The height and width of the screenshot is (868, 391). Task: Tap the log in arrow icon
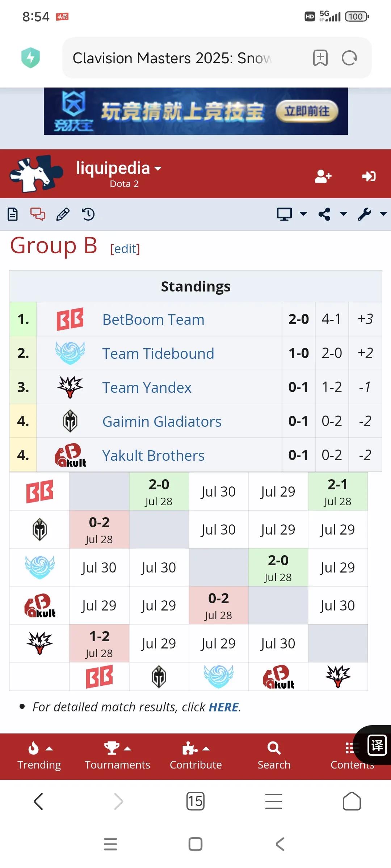click(x=369, y=176)
